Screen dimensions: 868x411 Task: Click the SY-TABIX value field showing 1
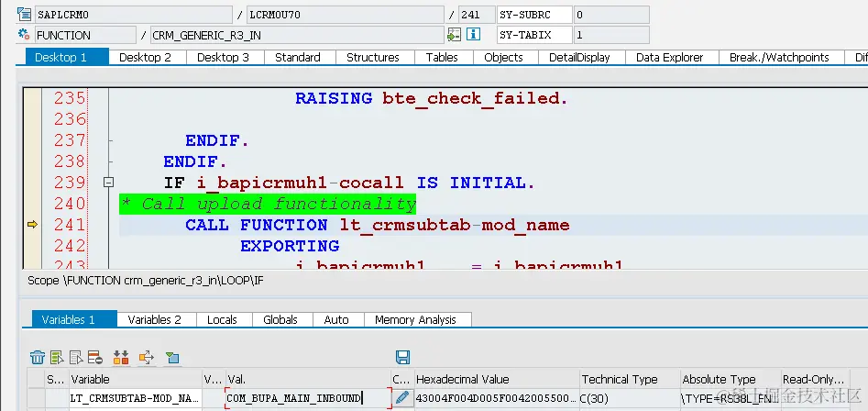pyautogui.click(x=611, y=35)
